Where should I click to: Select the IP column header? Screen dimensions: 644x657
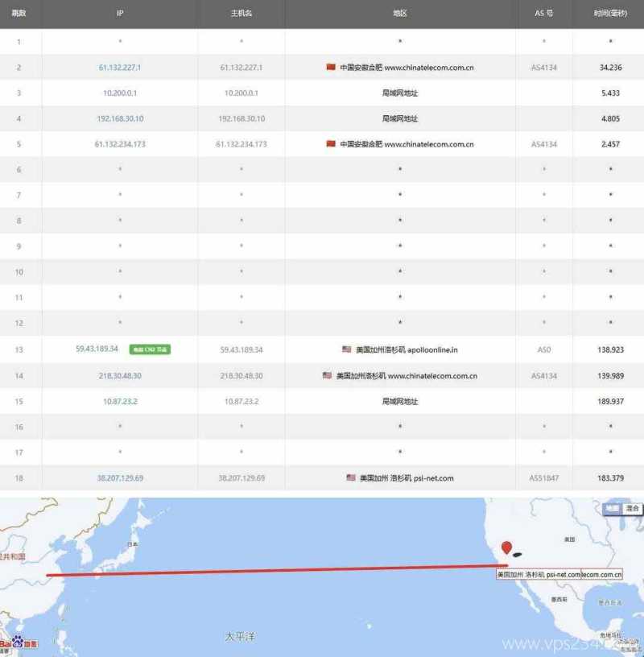click(120, 13)
